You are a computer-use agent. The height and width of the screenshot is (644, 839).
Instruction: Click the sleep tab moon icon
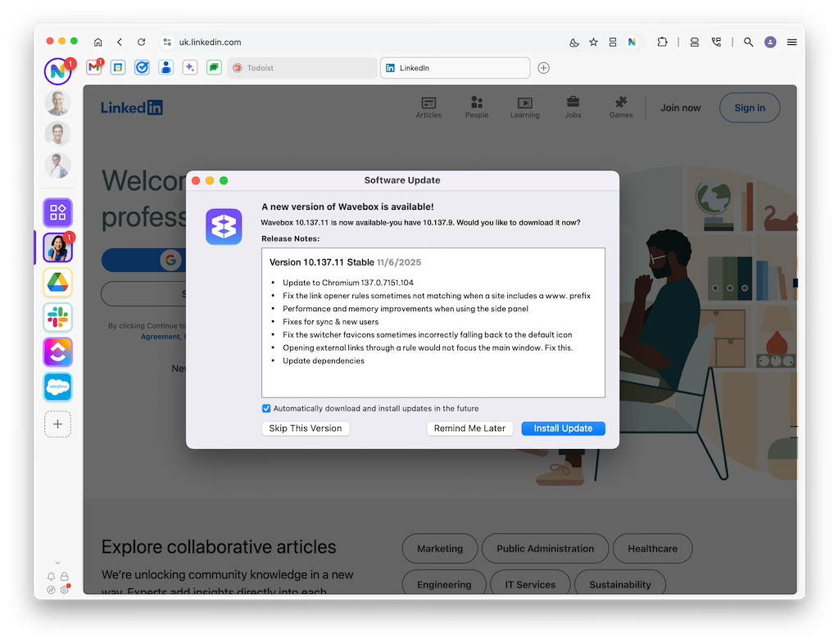coord(574,43)
